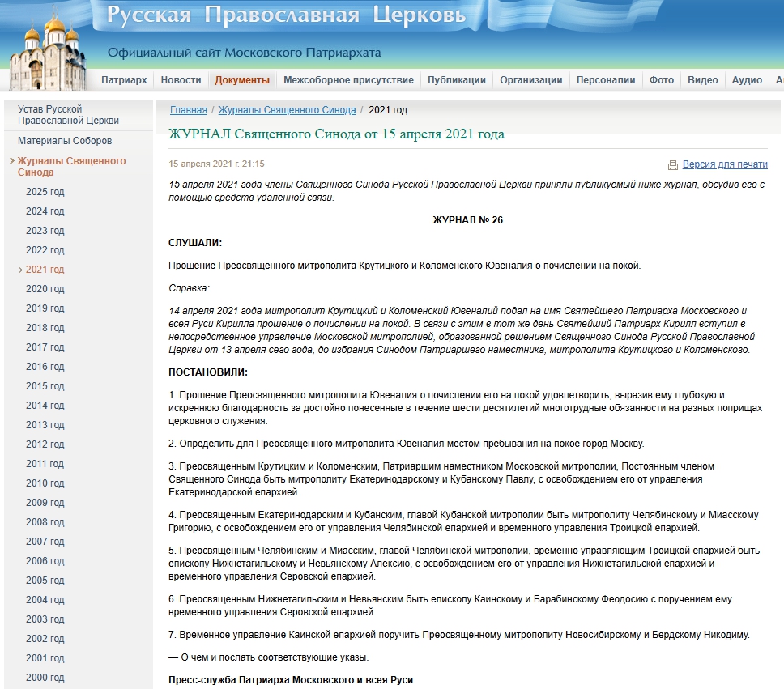
Task: Click the Журналы Священного Синода breadcrumb link
Action: (287, 110)
